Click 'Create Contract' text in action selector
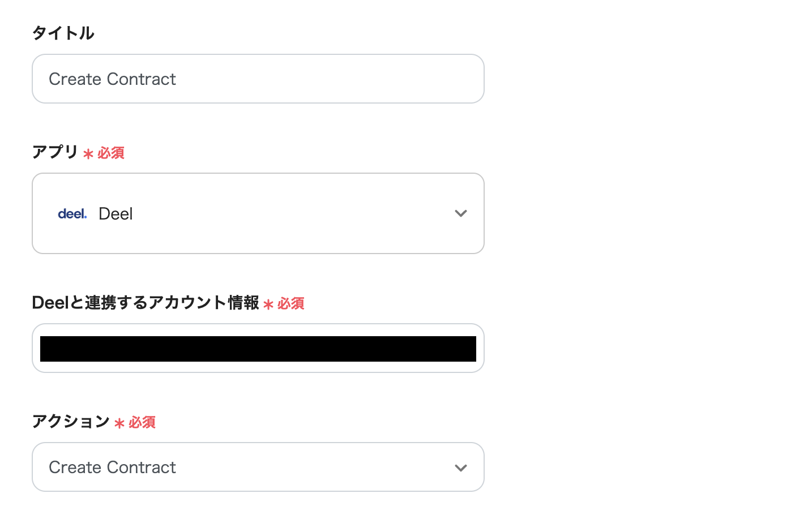 [112, 467]
